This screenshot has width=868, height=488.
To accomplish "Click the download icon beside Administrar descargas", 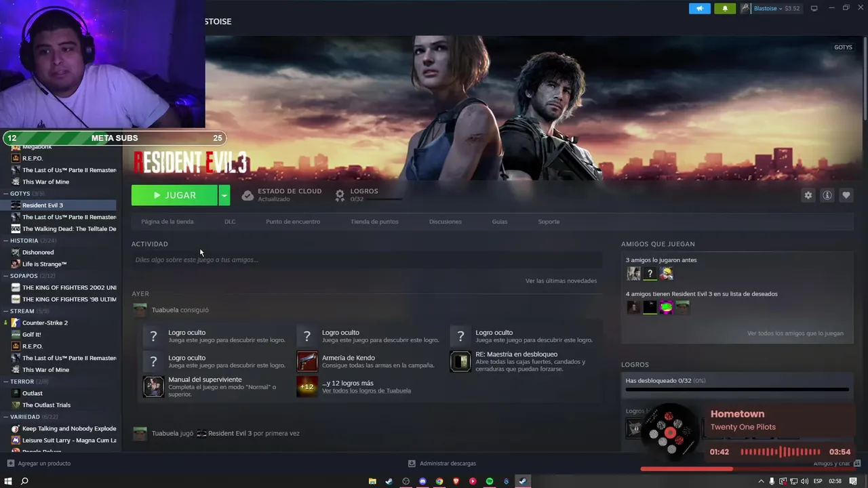I will pos(412,464).
